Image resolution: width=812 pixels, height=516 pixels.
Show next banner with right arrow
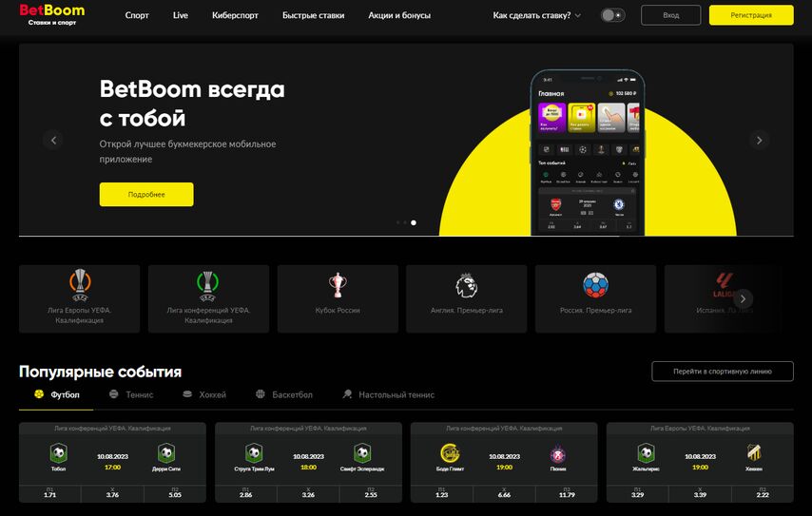759,140
